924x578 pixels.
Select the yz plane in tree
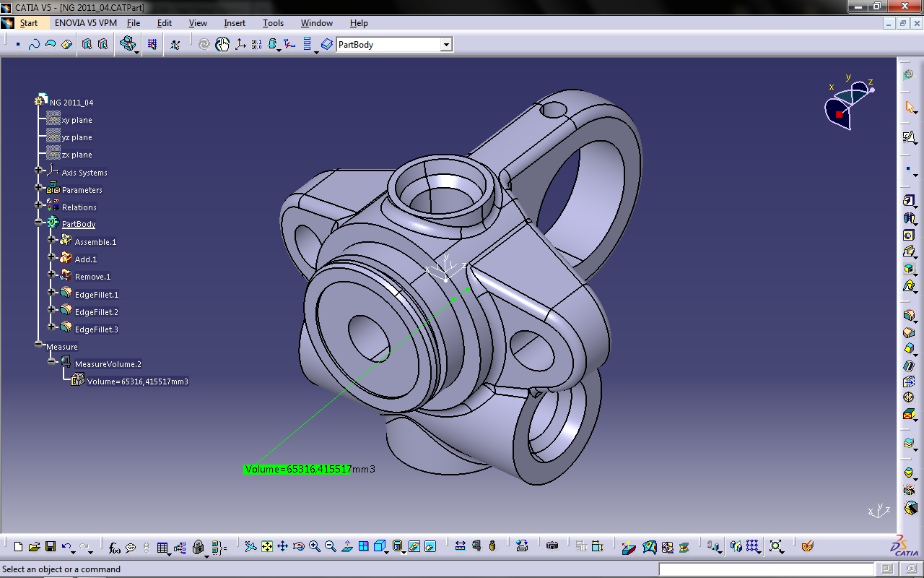coord(77,137)
